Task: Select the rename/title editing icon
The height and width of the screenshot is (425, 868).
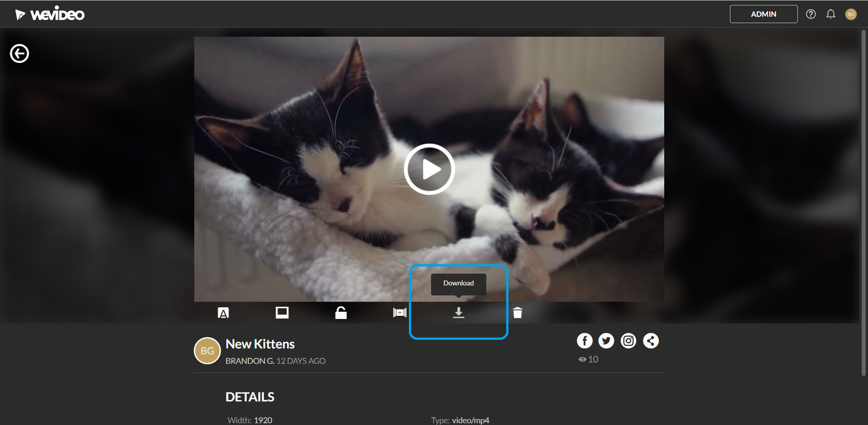Action: click(x=223, y=312)
